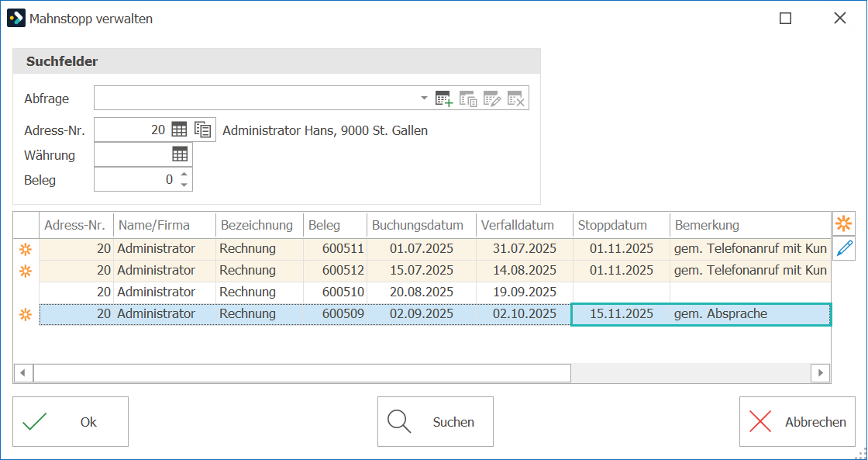Click into the Beleg number field
Screen dimensions: 868x460
[136, 179]
